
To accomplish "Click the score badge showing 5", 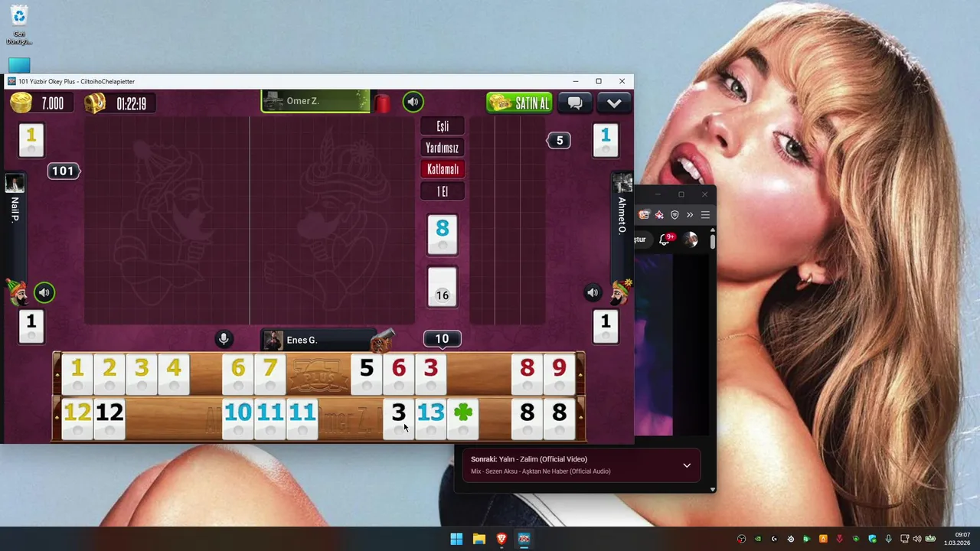I will click(x=559, y=140).
